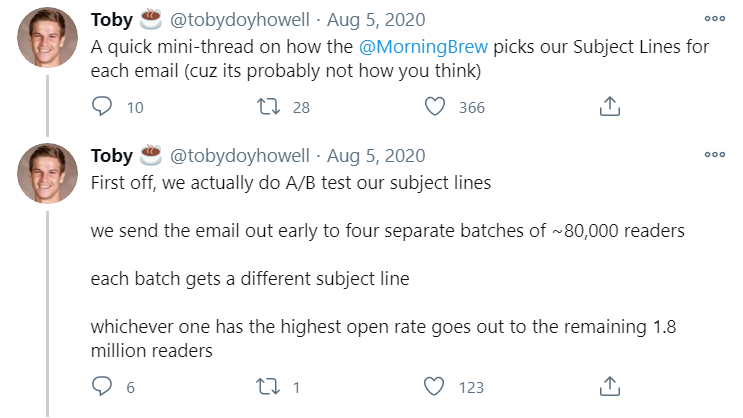Open more options for the second tweet
This screenshot has width=743, height=418.
coord(714,155)
